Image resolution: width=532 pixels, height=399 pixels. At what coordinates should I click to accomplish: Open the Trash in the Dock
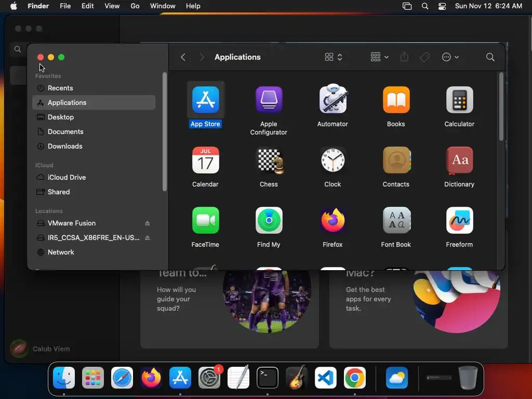[468, 378]
